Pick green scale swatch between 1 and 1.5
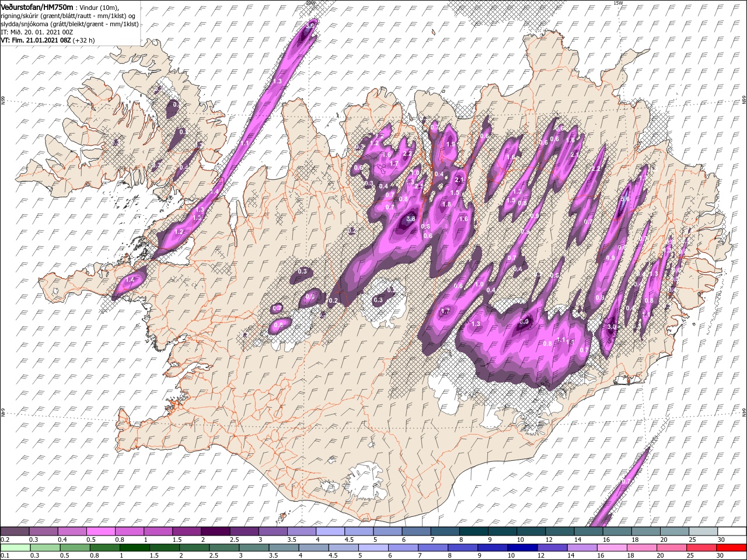 pos(134,547)
